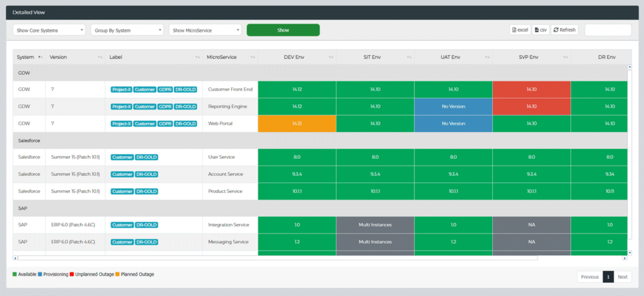Click the search input field
The width and height of the screenshot is (644, 296).
click(x=608, y=30)
